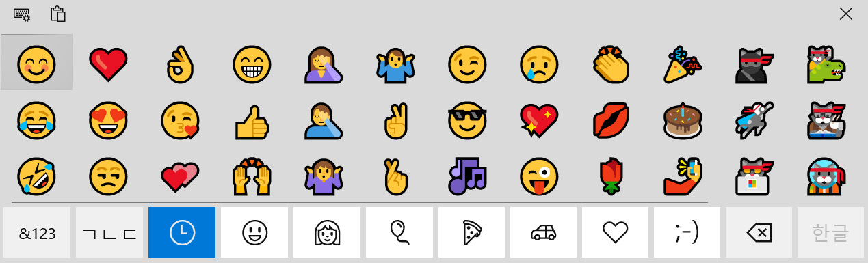
Task: Open the recently used emoji tab
Action: click(x=182, y=233)
